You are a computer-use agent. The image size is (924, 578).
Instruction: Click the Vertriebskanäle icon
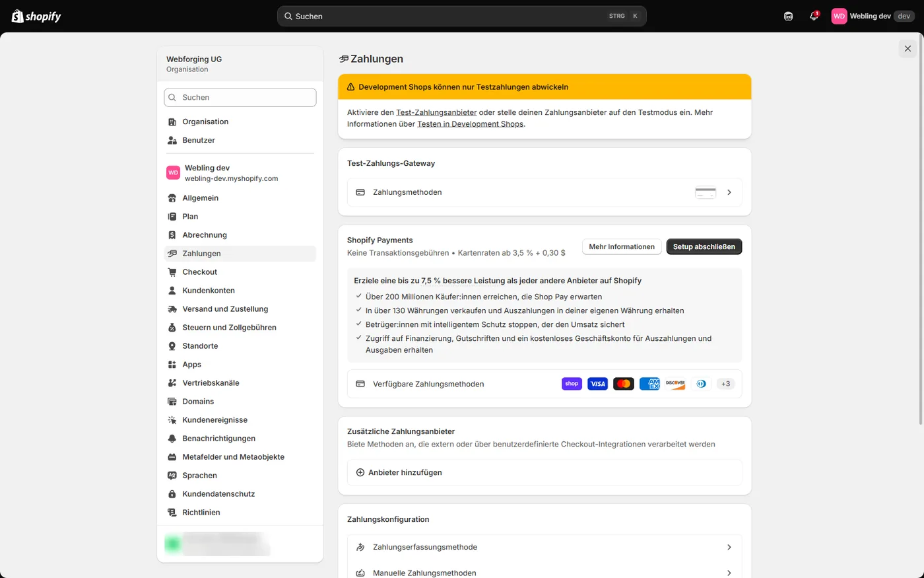tap(172, 383)
